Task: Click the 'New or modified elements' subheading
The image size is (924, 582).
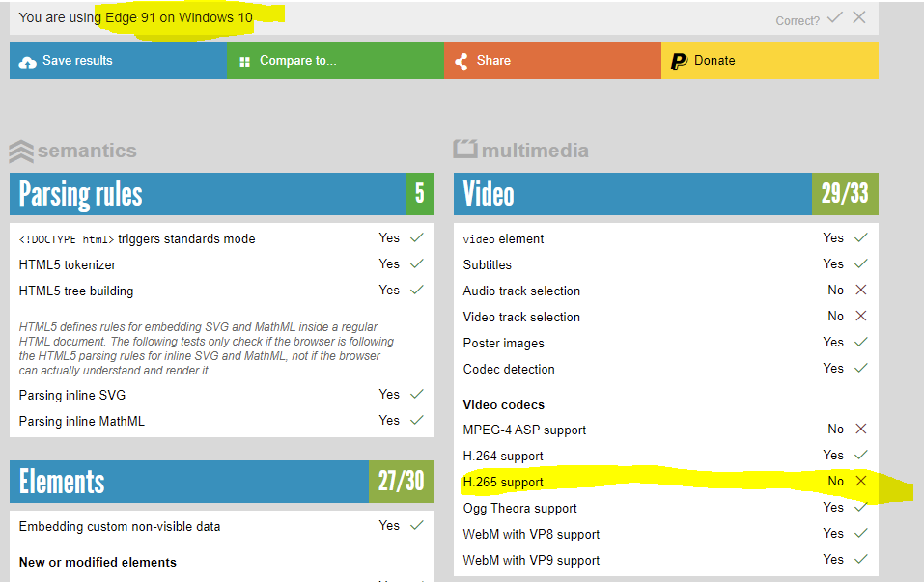Action: coord(98,562)
